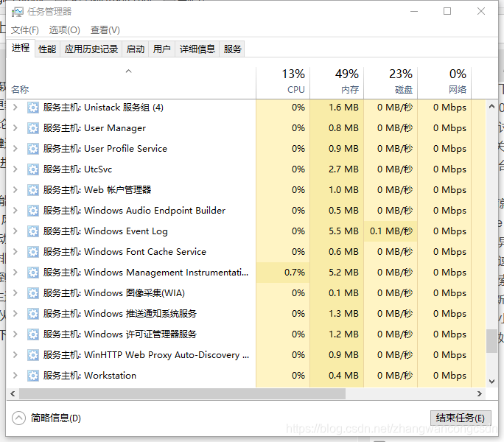The width and height of the screenshot is (504, 442).
Task: Switch to the 性能 tab
Action: 47,49
